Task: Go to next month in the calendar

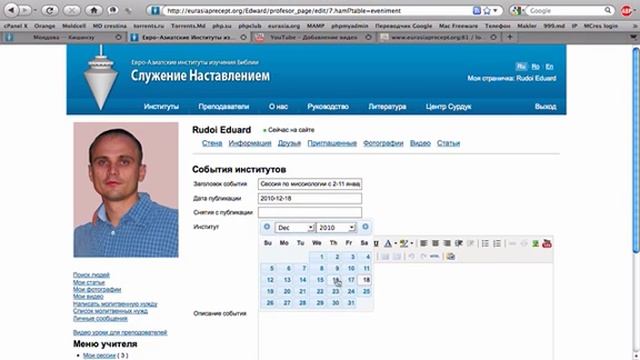Action: click(x=365, y=227)
